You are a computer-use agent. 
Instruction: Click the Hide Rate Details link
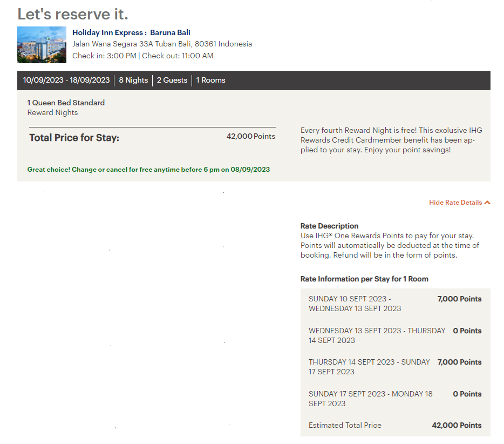point(455,203)
